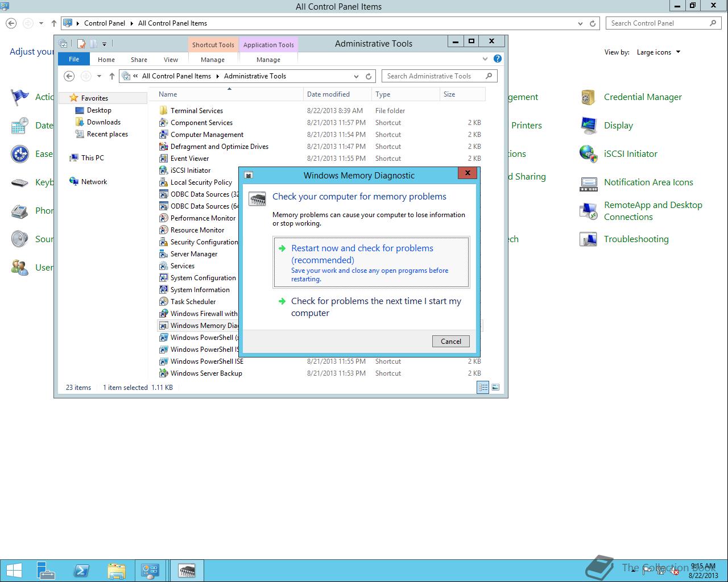
Task: Open the Share ribbon tab
Action: click(x=139, y=60)
